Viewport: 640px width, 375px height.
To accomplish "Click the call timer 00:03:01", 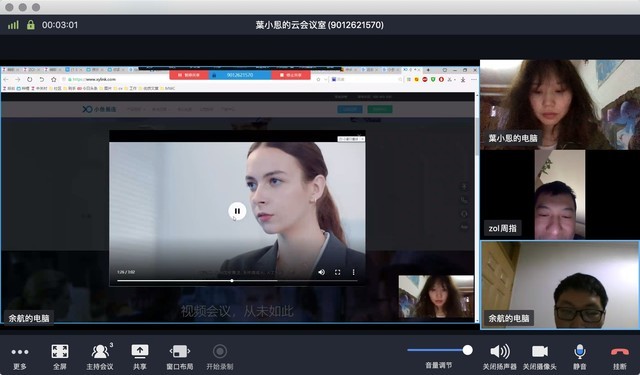I will 60,25.
